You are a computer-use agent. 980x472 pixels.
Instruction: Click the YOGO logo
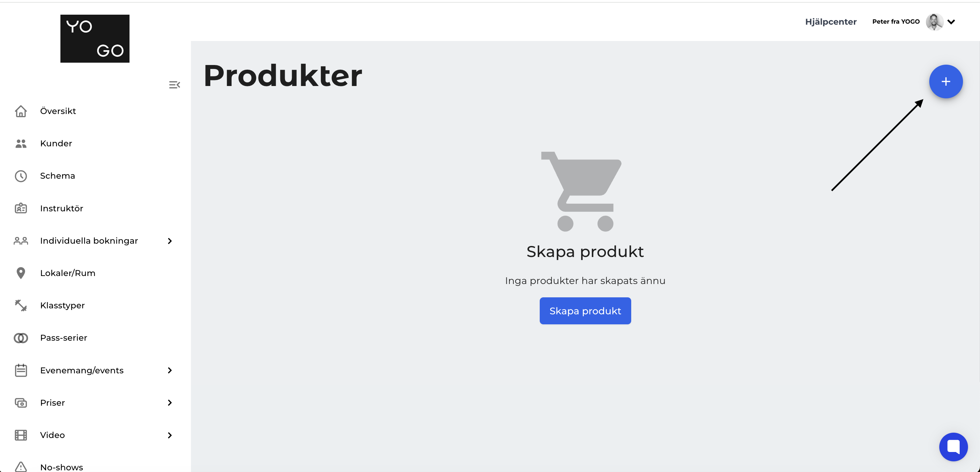click(x=95, y=39)
